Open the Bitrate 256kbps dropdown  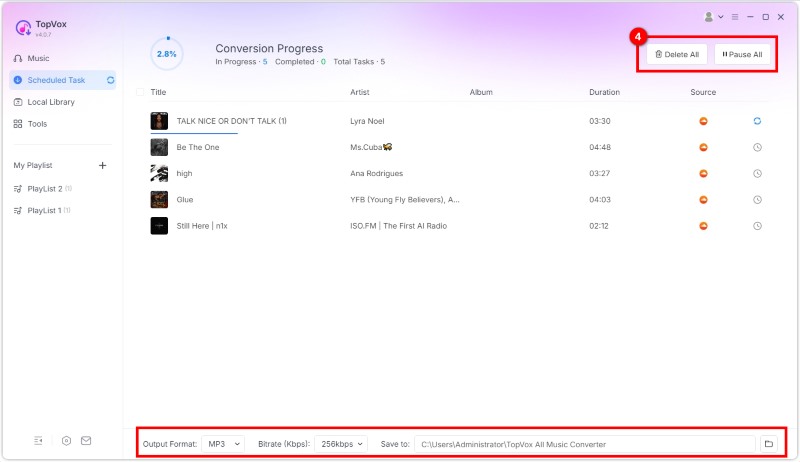[x=341, y=443]
